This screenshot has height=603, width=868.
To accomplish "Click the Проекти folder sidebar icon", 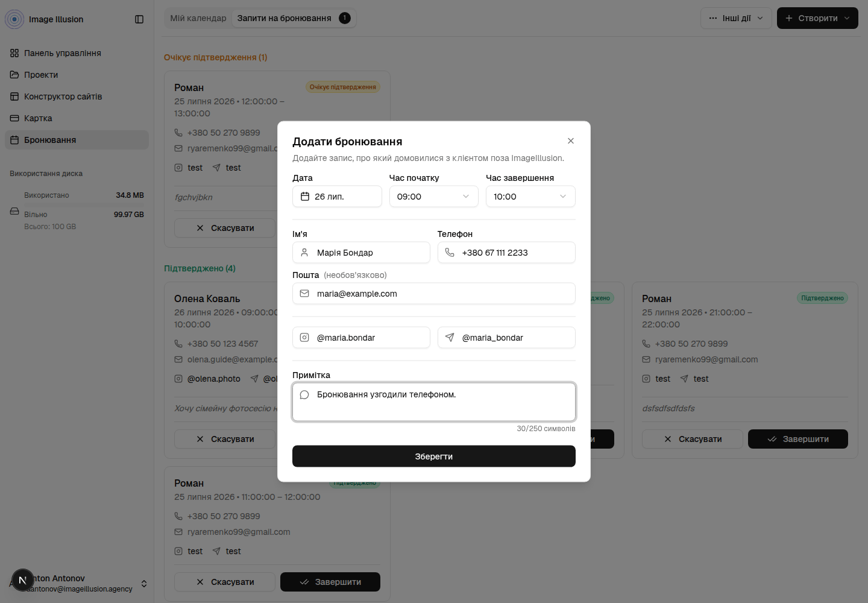I will 14,75.
